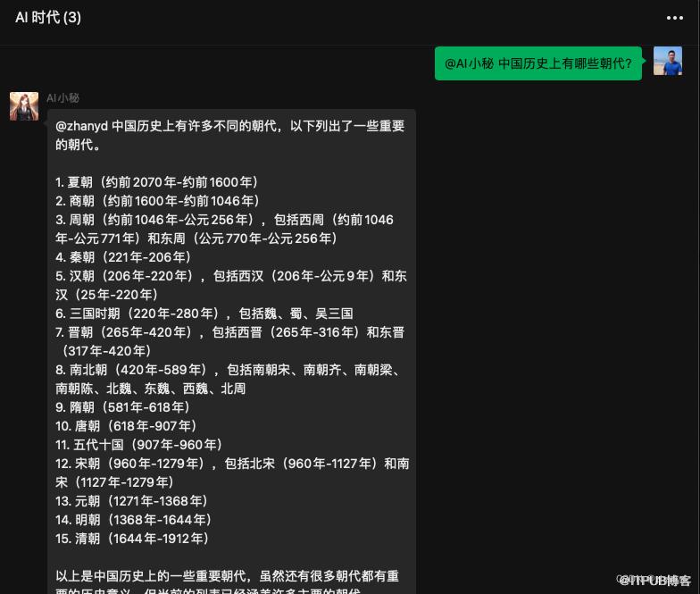Click the line 1. 夏朝（约前2070年-约前1600年）

[157, 182]
